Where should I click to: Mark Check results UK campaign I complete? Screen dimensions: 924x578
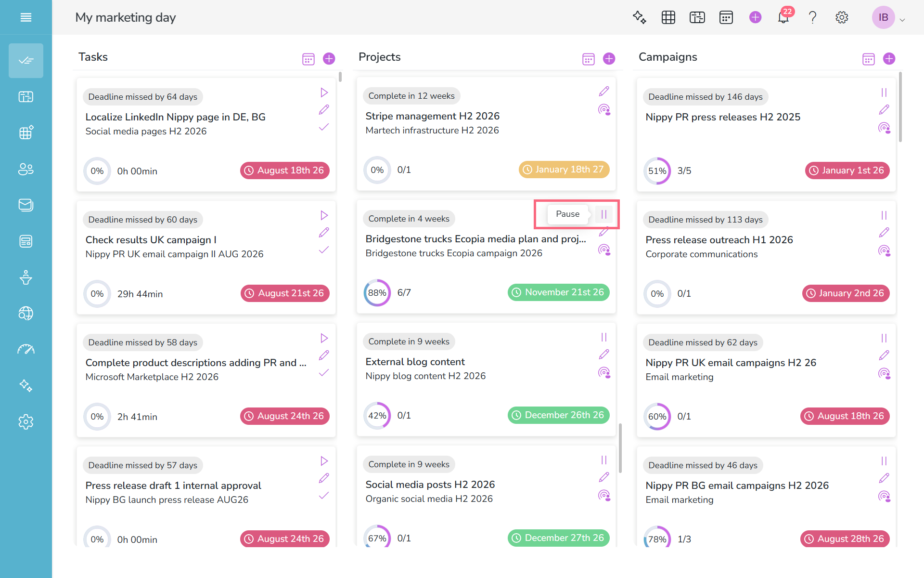[324, 250]
